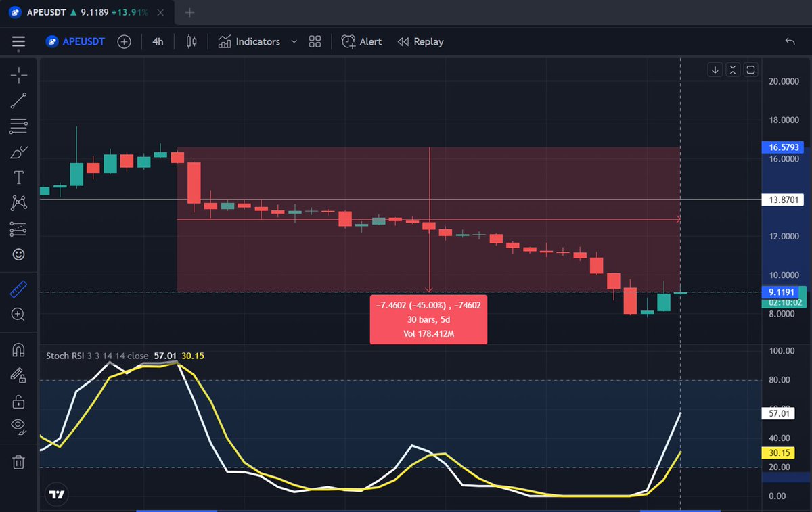Open the chart patterns tool
The image size is (812, 512).
(19, 203)
